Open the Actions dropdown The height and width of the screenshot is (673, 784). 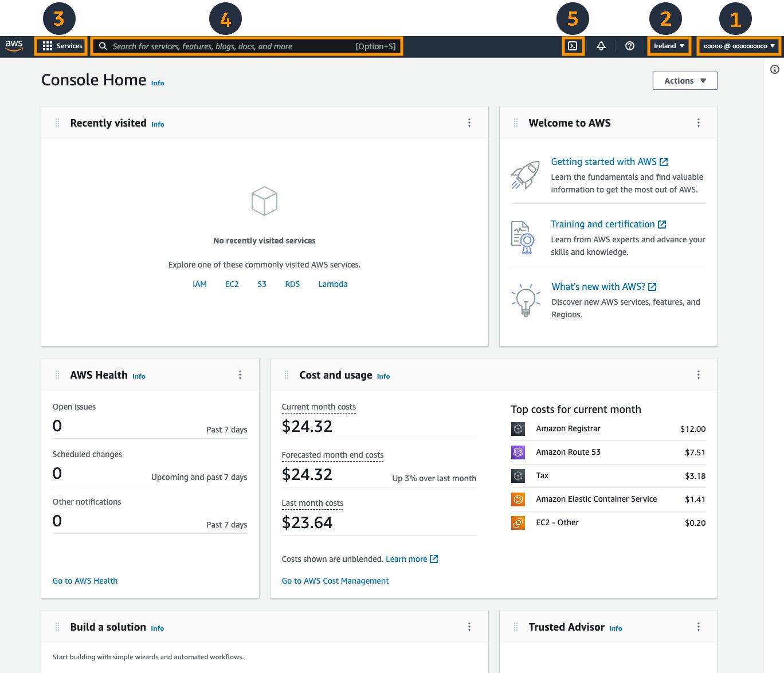(684, 80)
